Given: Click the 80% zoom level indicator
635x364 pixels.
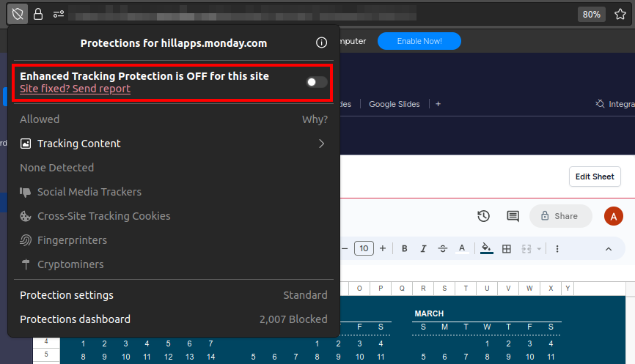Looking at the screenshot, I should 591,14.
